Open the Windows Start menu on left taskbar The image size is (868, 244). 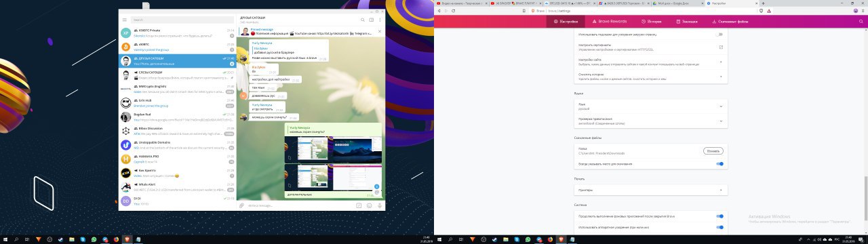[5, 240]
